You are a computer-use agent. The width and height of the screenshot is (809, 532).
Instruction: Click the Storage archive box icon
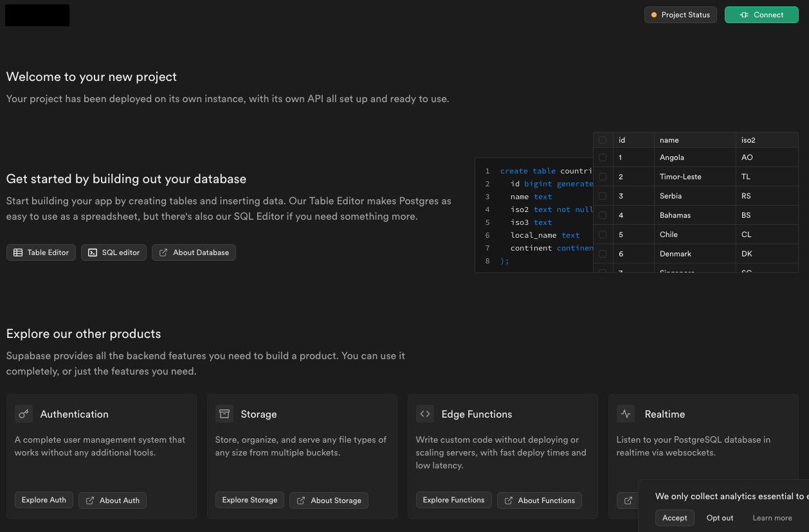[224, 414]
